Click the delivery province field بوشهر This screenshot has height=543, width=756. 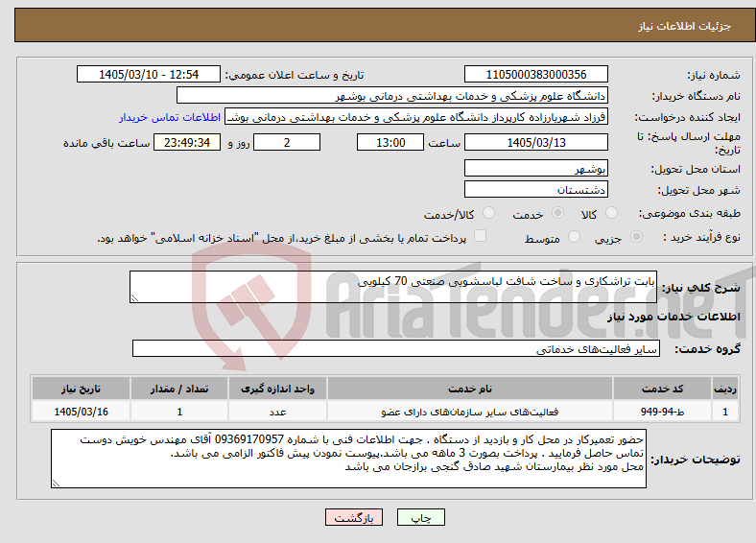tap(535, 168)
